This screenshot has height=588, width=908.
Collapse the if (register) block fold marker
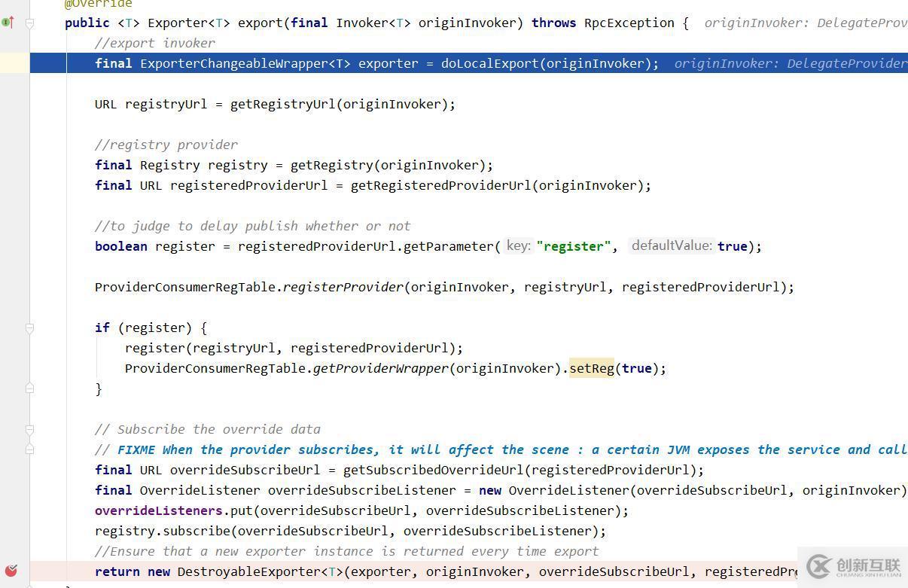(x=30, y=328)
